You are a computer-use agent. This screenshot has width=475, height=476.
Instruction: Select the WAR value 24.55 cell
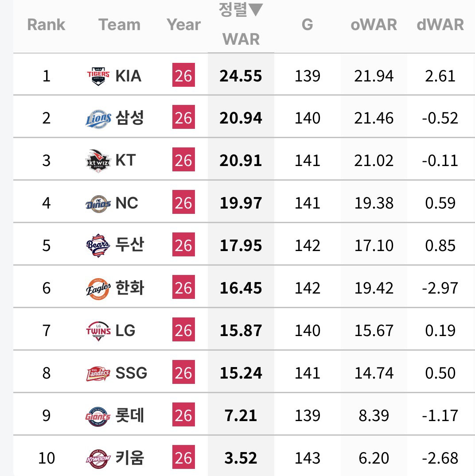[x=241, y=76]
